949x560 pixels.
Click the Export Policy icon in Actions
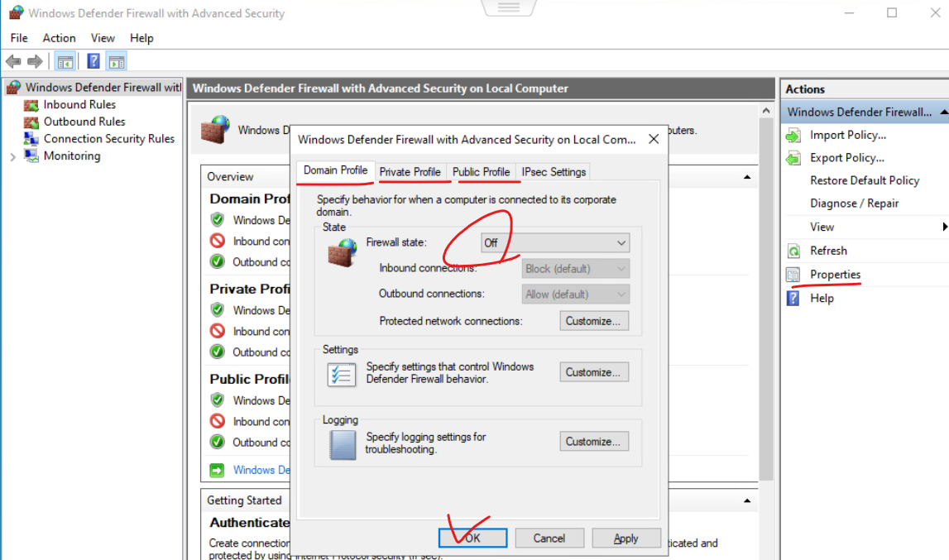[x=793, y=159]
